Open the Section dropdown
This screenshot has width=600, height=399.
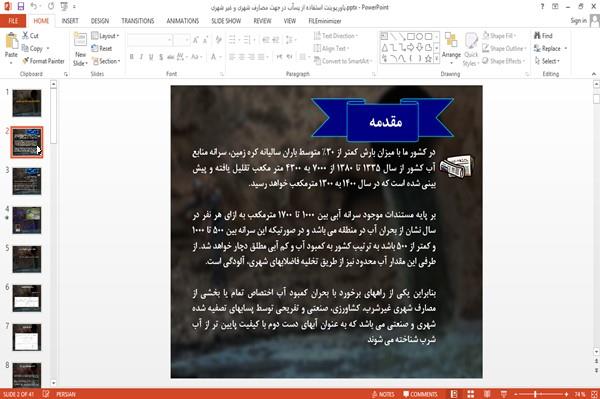pos(106,61)
